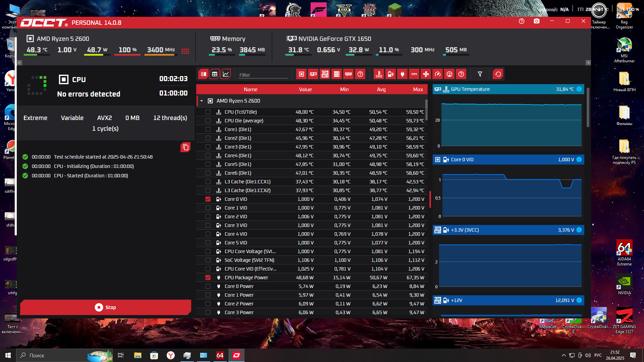Click the red CPU core grid icon
The width and height of the screenshot is (644, 362).
point(185,51)
